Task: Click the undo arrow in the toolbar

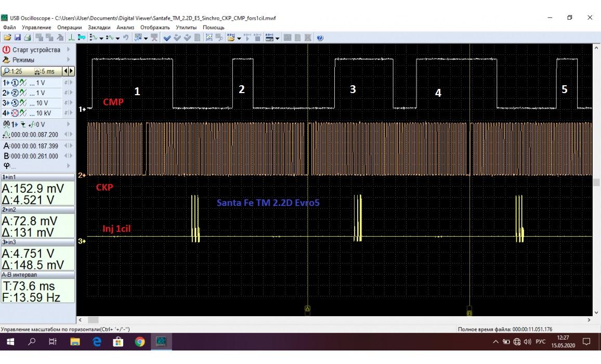Action: click(x=126, y=37)
